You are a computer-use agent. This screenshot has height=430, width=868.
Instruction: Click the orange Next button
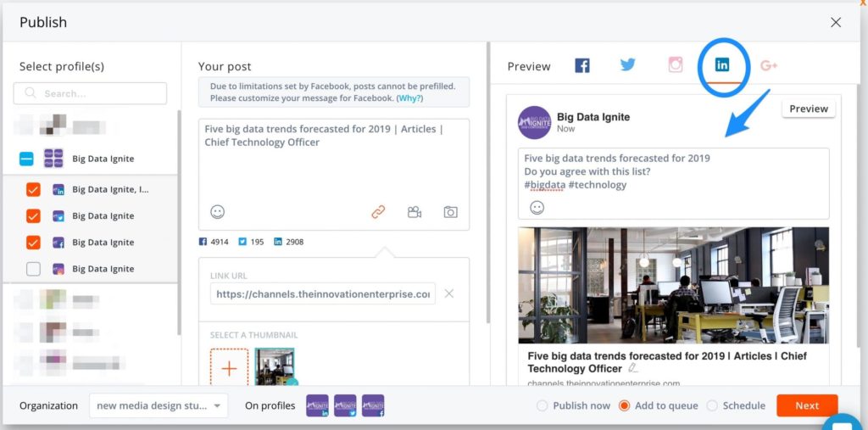(806, 405)
